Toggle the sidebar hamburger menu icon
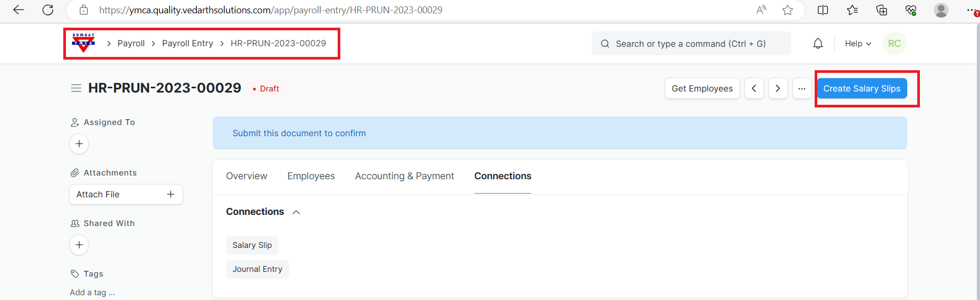 (76, 88)
